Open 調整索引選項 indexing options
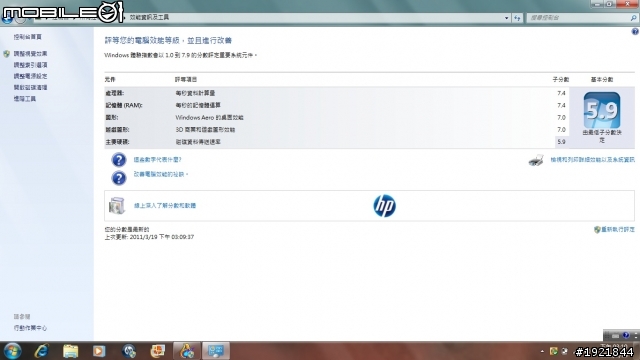Viewport: 640px width, 360px height. (30, 65)
